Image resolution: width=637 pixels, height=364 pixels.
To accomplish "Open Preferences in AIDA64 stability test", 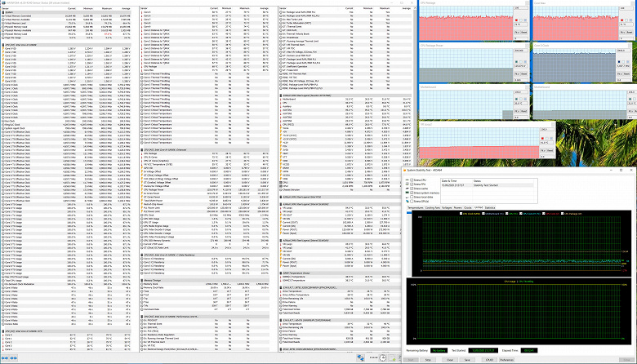I will point(506,360).
